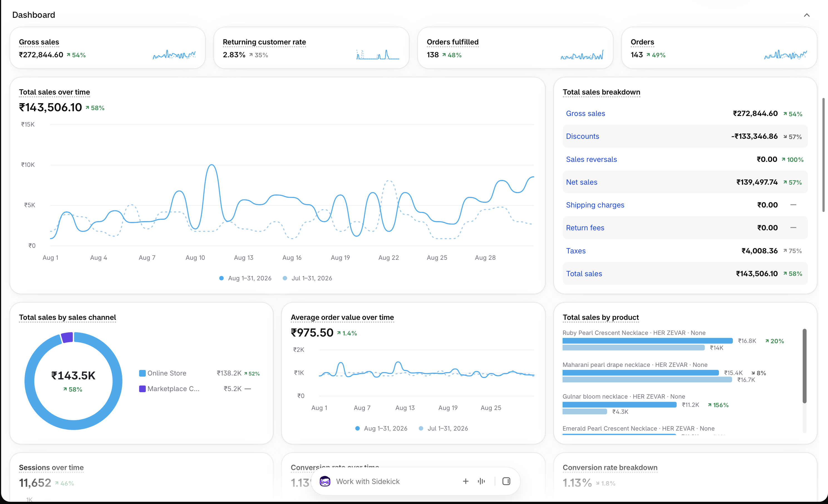This screenshot has height=504, width=828.
Task: Start voice input via waveform icon
Action: click(x=481, y=481)
